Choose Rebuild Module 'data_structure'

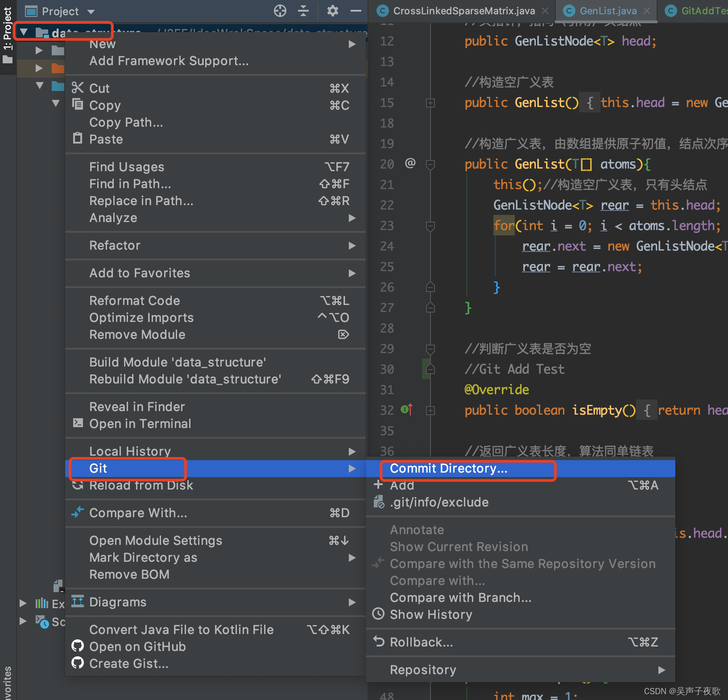click(215, 379)
